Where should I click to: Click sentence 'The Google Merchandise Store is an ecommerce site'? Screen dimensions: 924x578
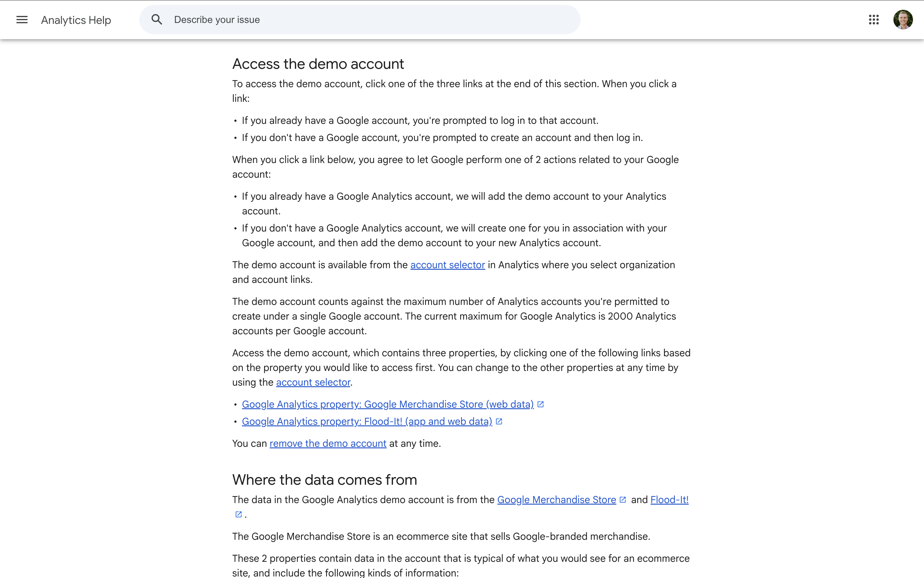(441, 536)
